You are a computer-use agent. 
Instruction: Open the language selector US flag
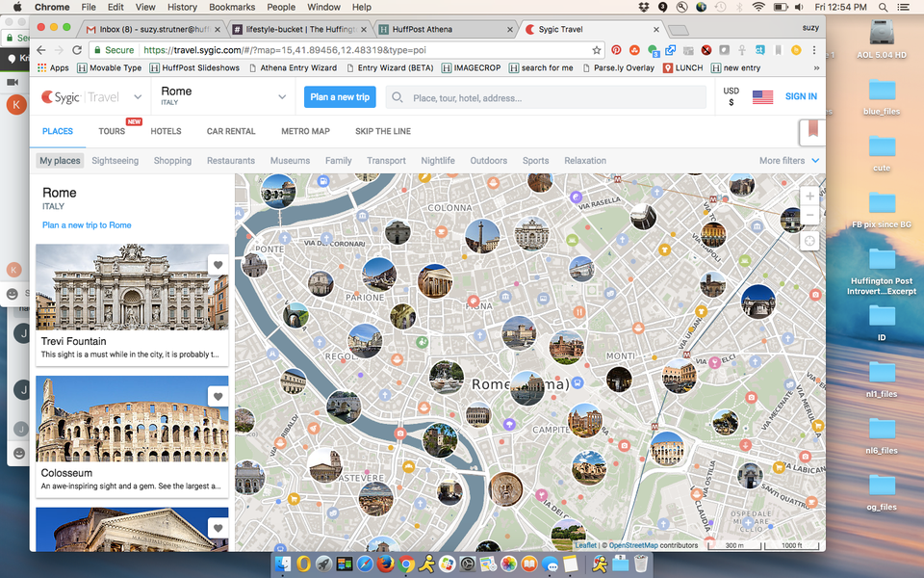pyautogui.click(x=762, y=96)
